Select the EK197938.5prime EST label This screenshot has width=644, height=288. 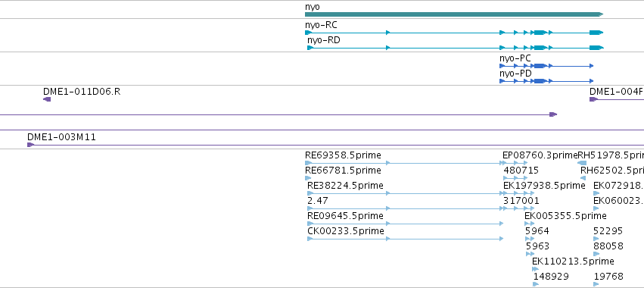pos(544,186)
